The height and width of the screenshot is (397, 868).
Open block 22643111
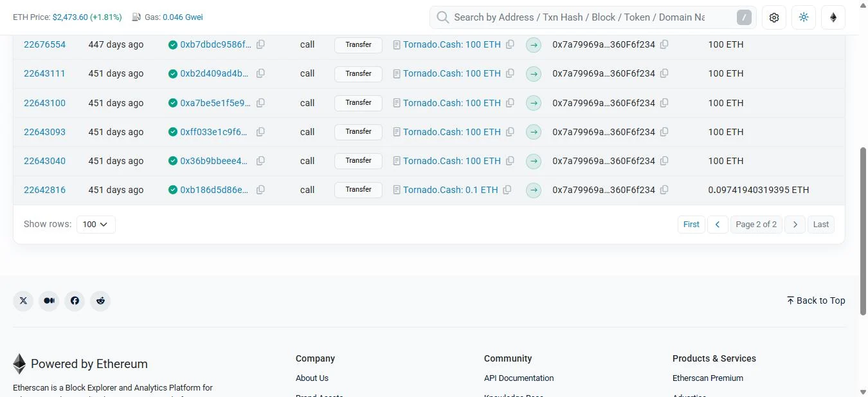coord(44,73)
